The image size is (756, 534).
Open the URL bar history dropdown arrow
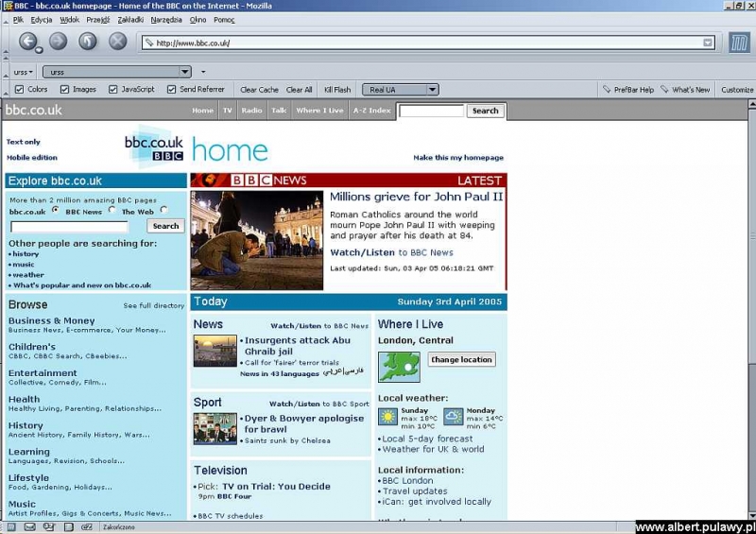click(707, 43)
